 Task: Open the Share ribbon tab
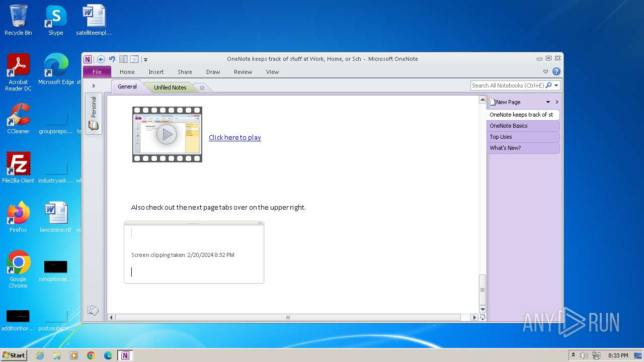pos(185,72)
